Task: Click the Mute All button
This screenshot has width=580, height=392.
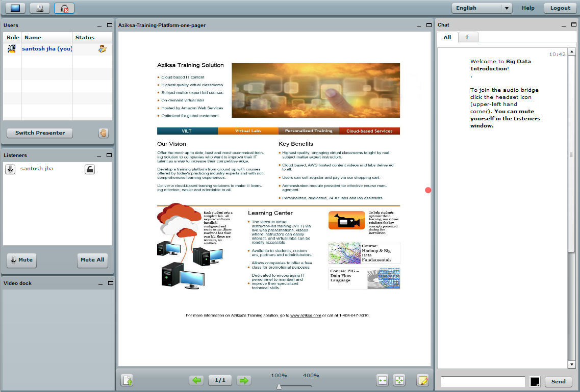Action: coord(92,260)
